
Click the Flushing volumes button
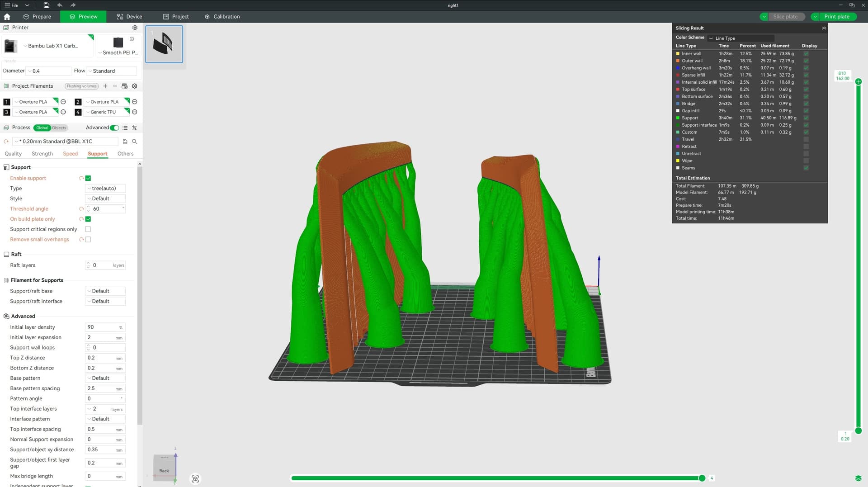82,86
